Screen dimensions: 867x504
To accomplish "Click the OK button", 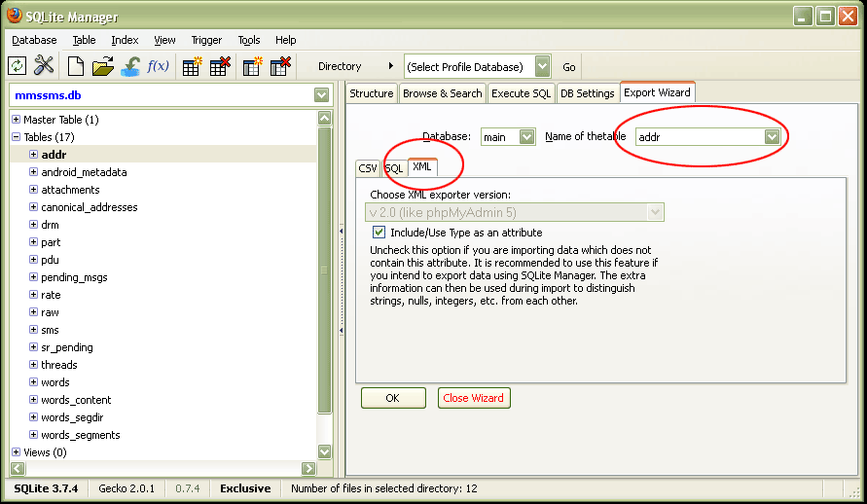I will click(x=393, y=398).
